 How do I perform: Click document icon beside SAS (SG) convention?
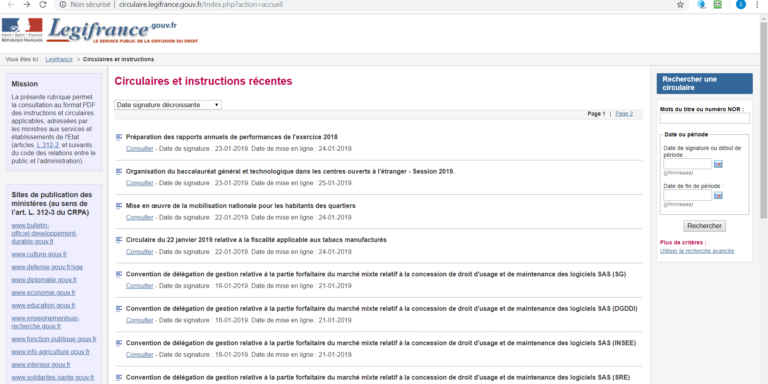(119, 274)
